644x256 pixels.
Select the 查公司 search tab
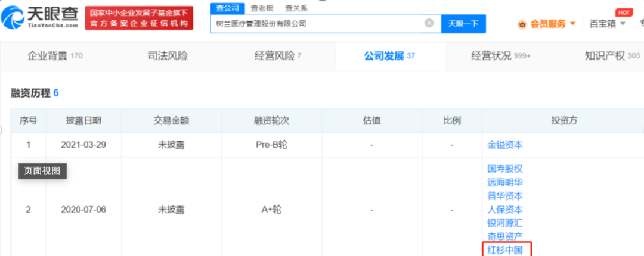(227, 8)
